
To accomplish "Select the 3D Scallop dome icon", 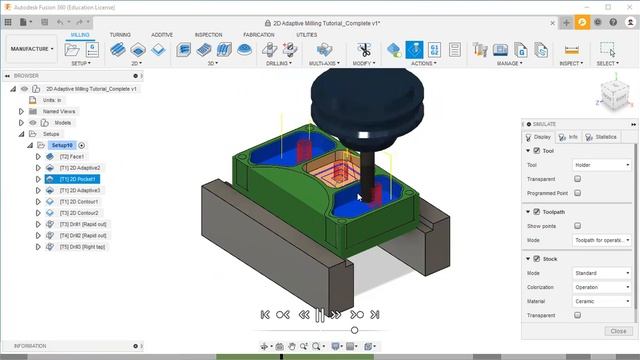I will click(244, 50).
